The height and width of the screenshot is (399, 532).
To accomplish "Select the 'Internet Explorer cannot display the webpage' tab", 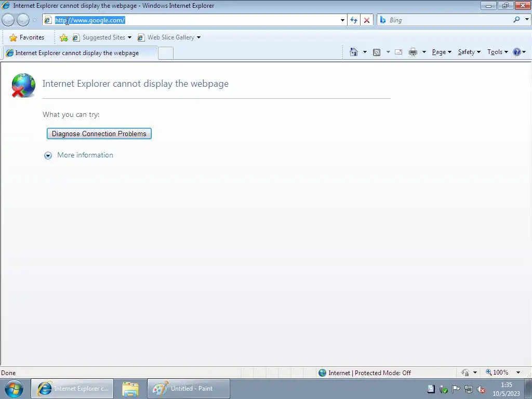I will [80, 53].
